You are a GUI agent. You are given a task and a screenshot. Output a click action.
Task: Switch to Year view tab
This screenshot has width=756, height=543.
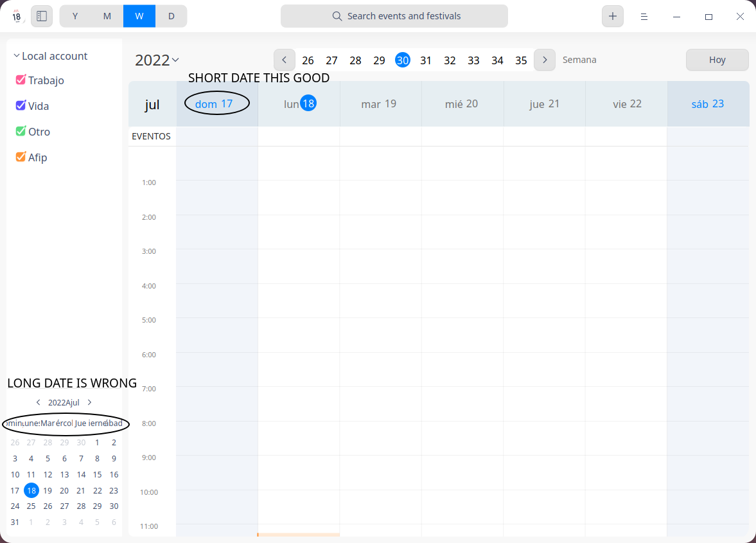75,16
